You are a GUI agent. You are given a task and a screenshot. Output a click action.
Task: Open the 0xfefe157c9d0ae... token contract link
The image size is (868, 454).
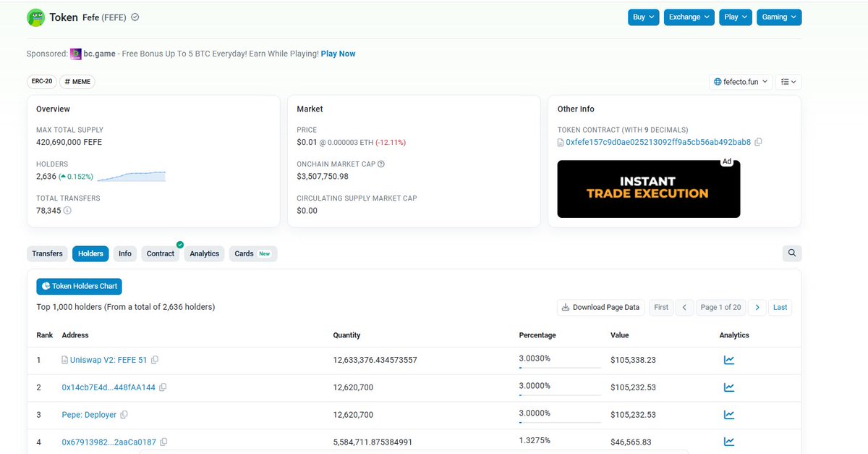point(658,143)
